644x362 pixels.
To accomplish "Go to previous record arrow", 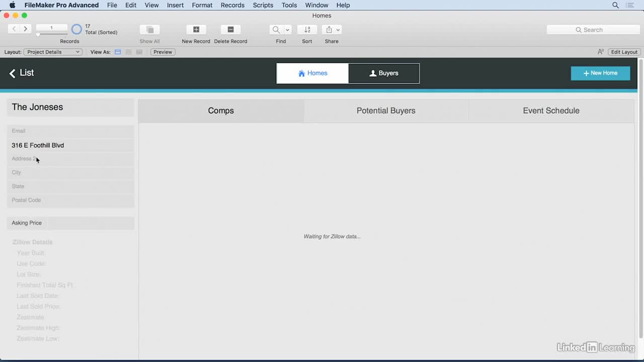I will [14, 29].
